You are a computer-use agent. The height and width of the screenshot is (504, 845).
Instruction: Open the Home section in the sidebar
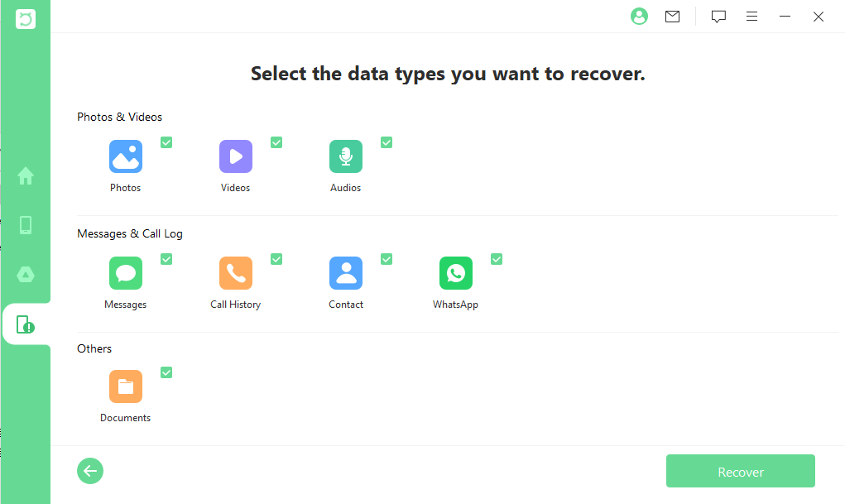tap(26, 175)
